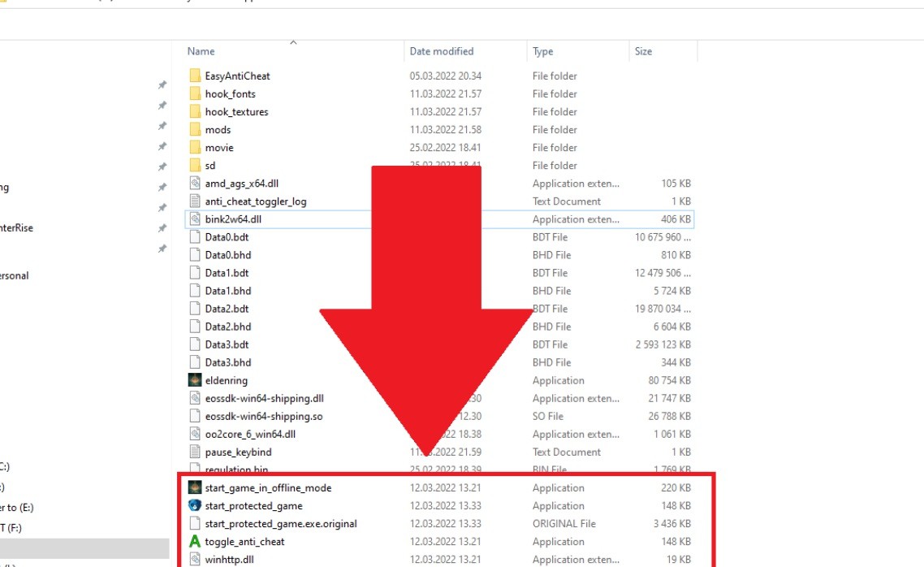
Task: Select the start_game_in_offline_mode application icon
Action: pos(194,487)
